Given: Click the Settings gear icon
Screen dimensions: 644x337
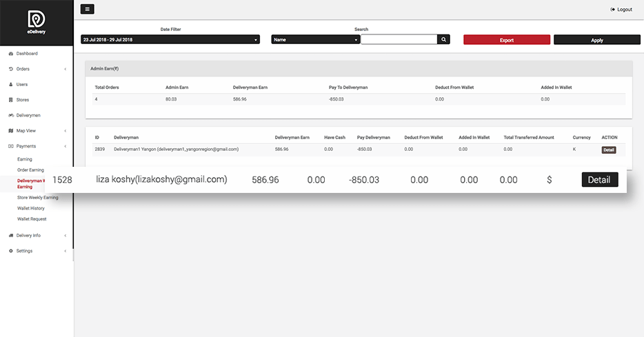Looking at the screenshot, I should coord(11,251).
